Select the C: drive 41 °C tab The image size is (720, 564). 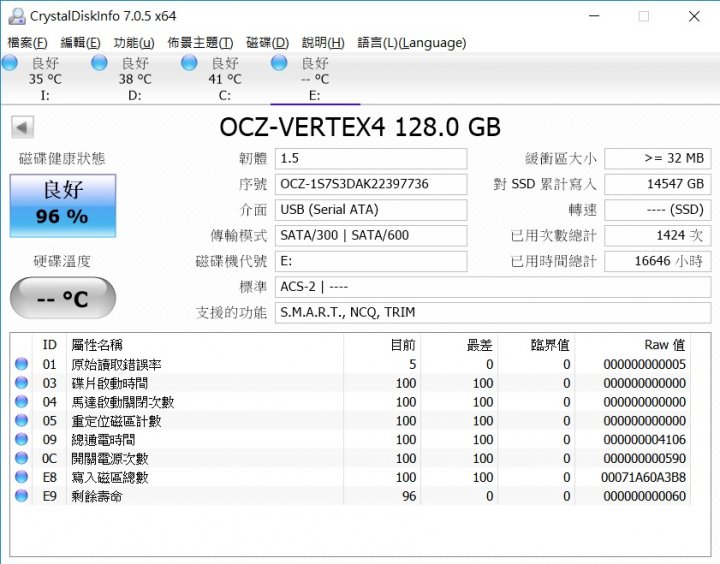click(225, 79)
